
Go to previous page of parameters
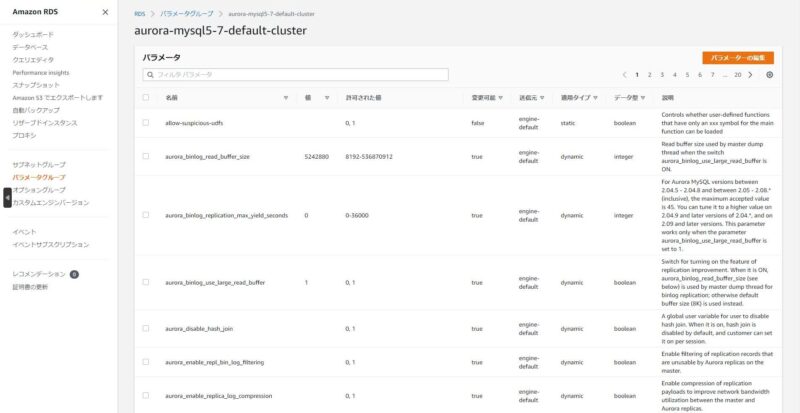(x=624, y=75)
